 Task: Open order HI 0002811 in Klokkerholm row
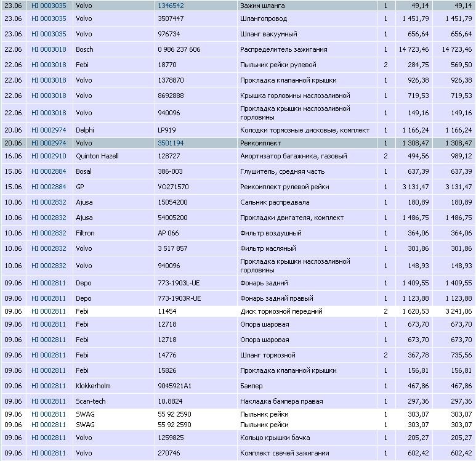[49, 386]
